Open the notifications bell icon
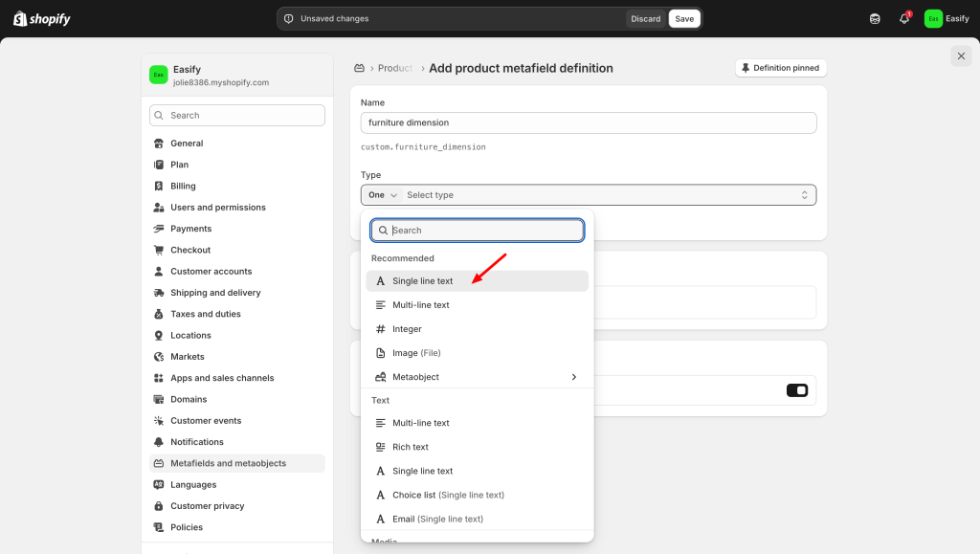The image size is (980, 554). tap(903, 19)
